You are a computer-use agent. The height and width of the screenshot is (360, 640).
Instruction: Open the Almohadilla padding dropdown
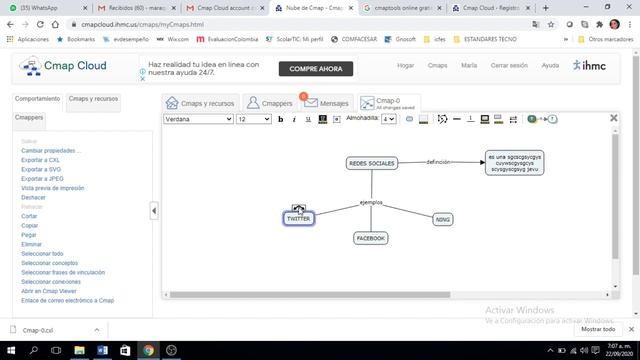389,119
